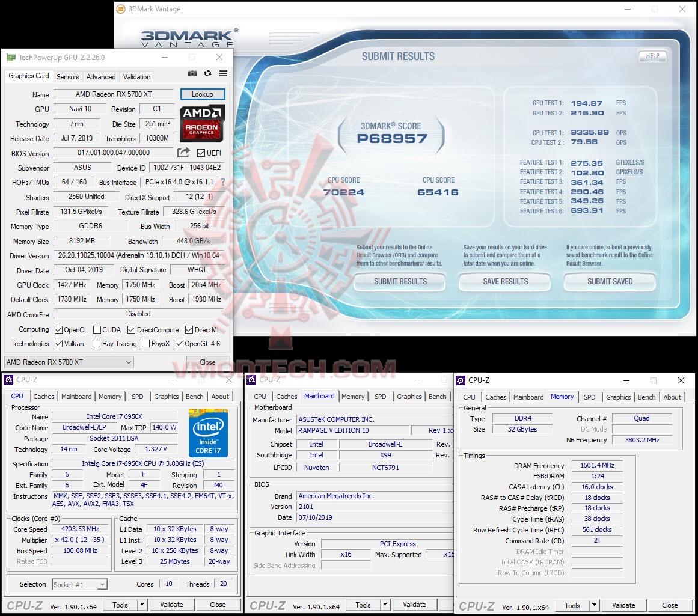
Task: Click the left CPU-Z window title icon
Action: point(8,380)
